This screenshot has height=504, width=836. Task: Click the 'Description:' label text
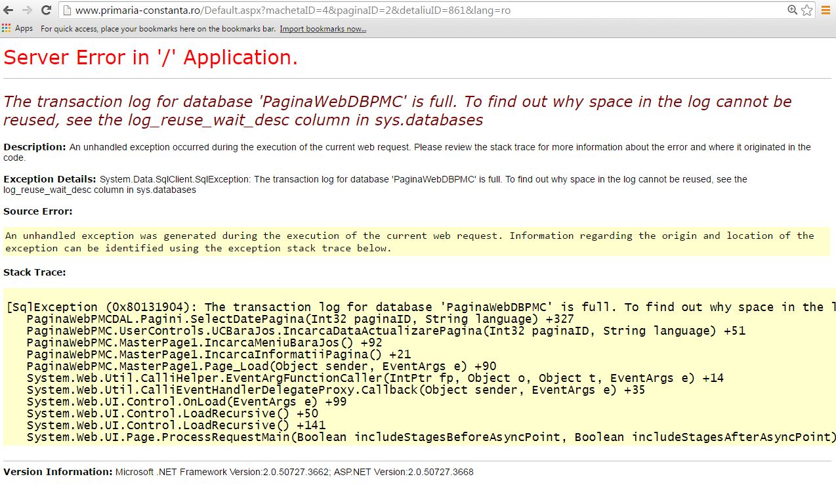point(35,147)
